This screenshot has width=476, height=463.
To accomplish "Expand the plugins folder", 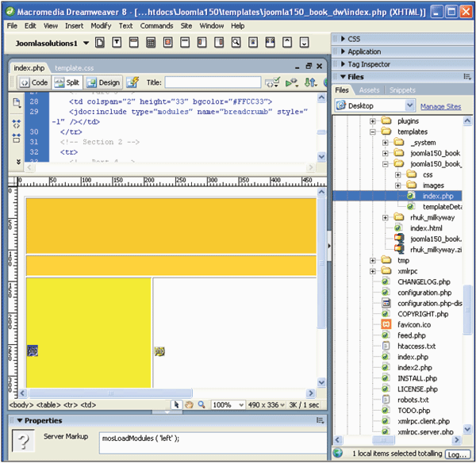I will 373,121.
